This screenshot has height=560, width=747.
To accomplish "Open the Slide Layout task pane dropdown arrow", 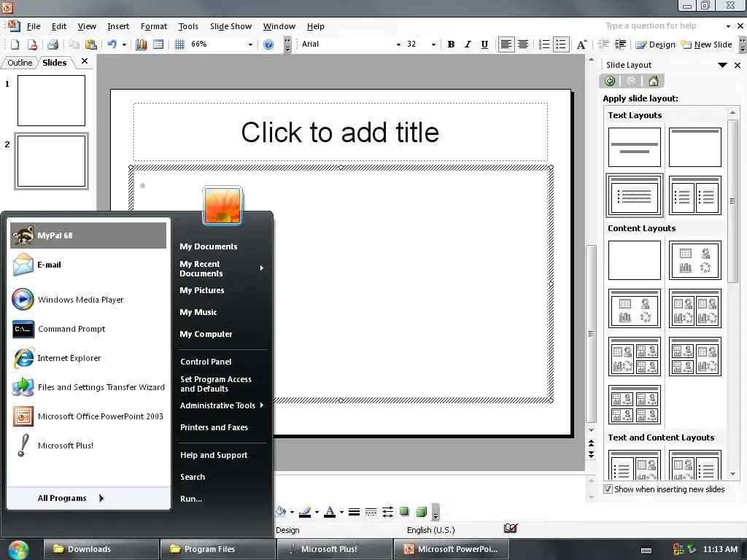I will coord(723,65).
